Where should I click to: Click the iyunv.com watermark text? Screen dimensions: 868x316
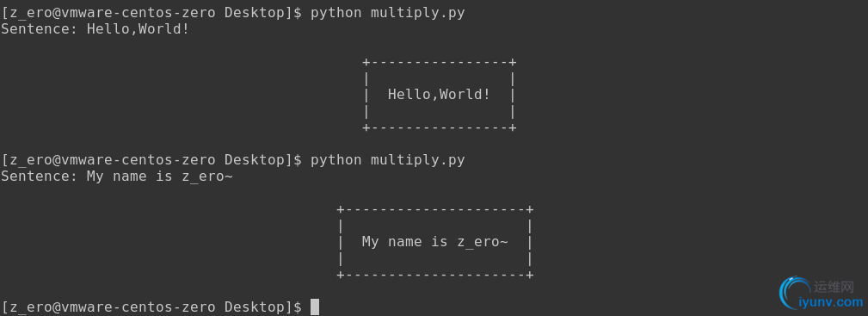coord(832,302)
